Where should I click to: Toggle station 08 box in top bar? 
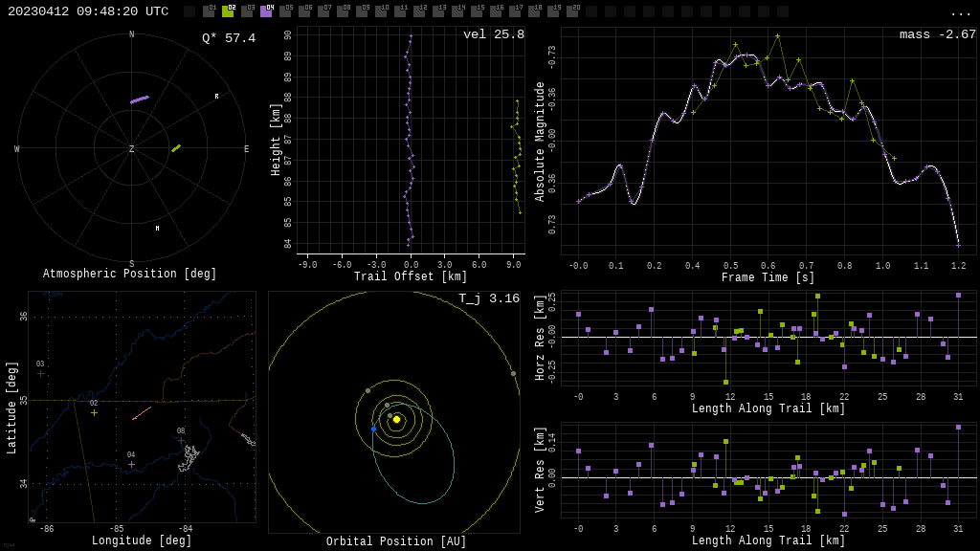tap(344, 11)
